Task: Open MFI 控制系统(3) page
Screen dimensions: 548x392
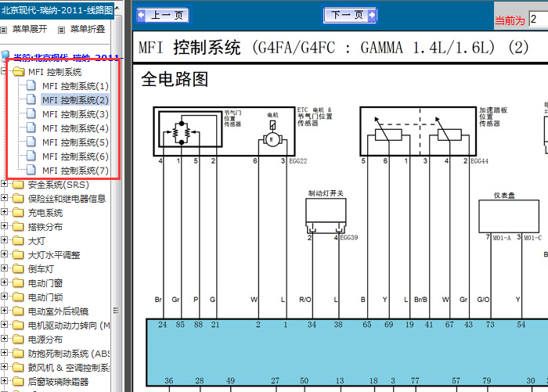Action: click(x=75, y=114)
